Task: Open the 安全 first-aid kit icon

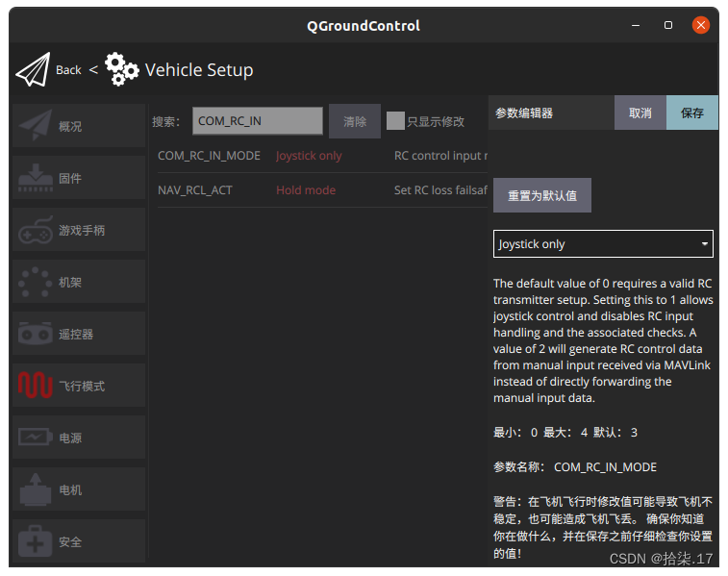Action: click(x=36, y=541)
